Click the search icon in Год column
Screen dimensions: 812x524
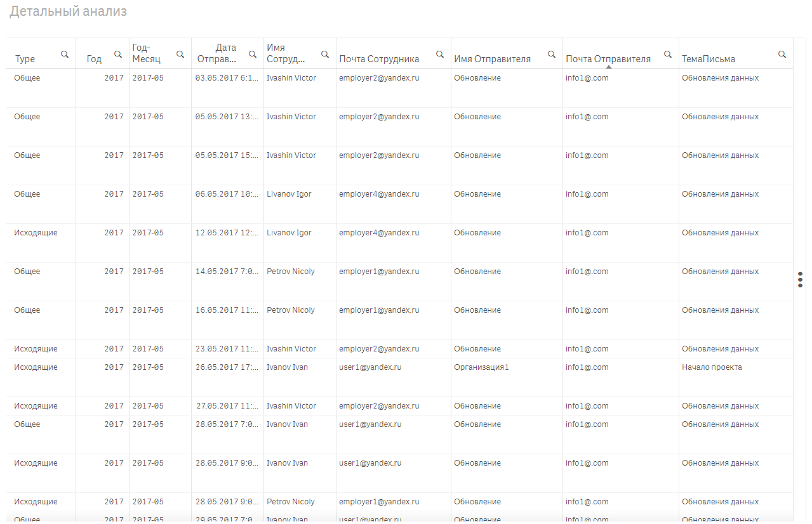tap(118, 55)
